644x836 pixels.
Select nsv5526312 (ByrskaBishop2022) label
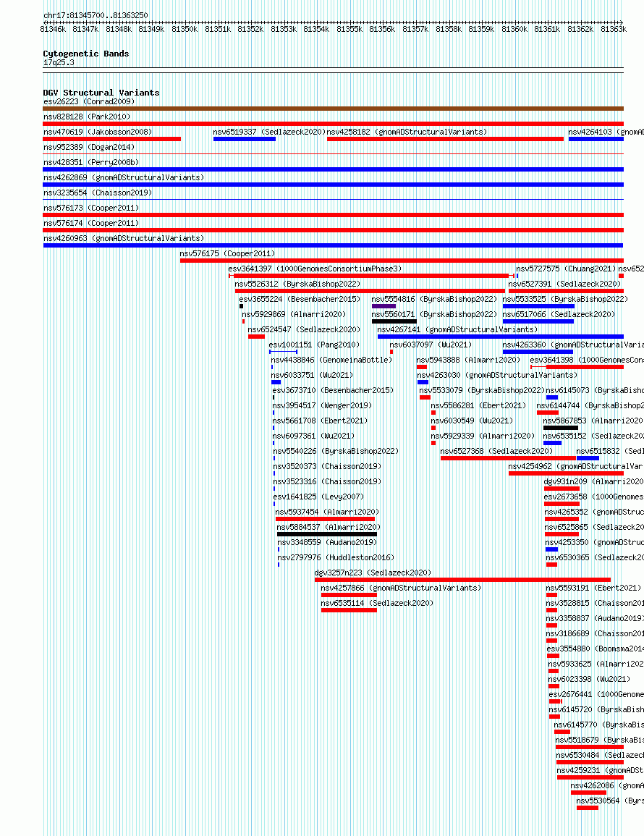pos(297,284)
